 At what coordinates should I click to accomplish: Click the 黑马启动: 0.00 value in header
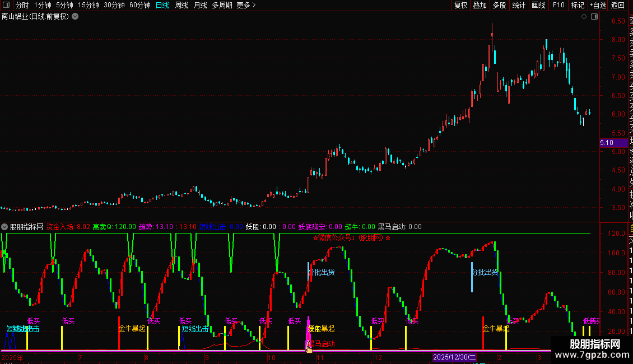pos(399,227)
